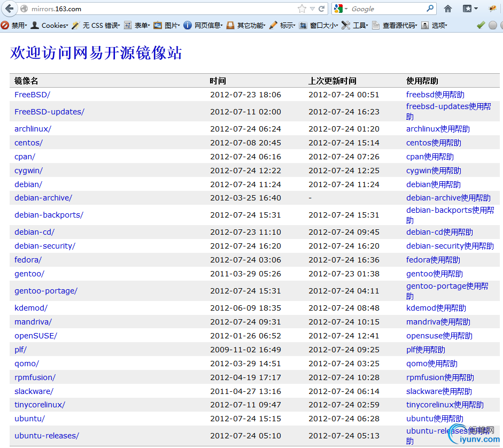Viewport: 503px width, 448px height.
Task: Open the rpmfusion/ mirror link
Action: (35, 378)
